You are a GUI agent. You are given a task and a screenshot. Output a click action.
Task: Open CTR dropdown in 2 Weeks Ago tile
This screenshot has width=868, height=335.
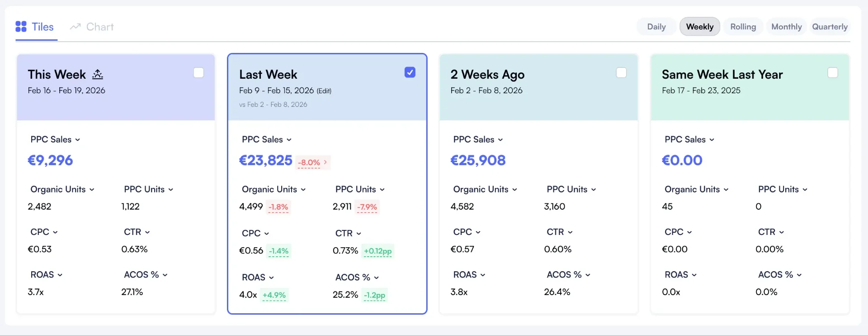click(x=560, y=232)
